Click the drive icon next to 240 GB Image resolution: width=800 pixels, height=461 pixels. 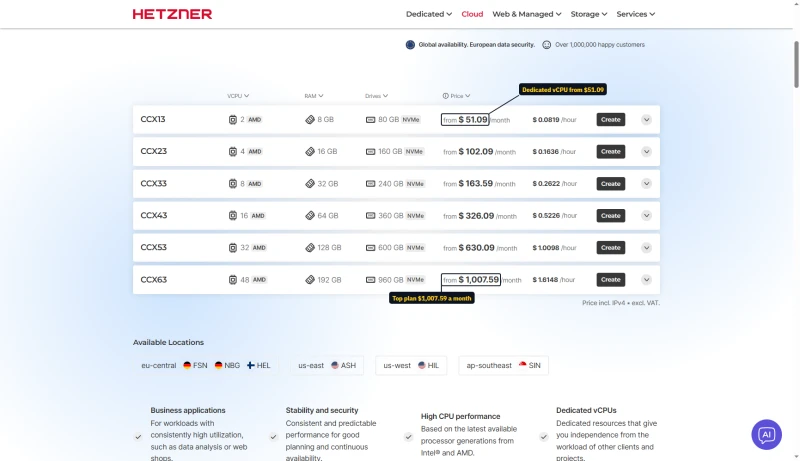click(x=370, y=184)
